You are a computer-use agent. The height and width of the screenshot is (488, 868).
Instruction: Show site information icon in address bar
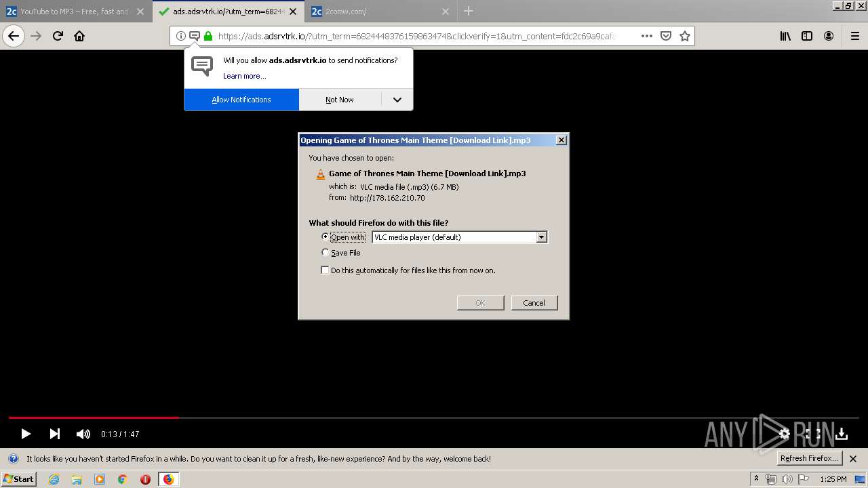(x=181, y=36)
